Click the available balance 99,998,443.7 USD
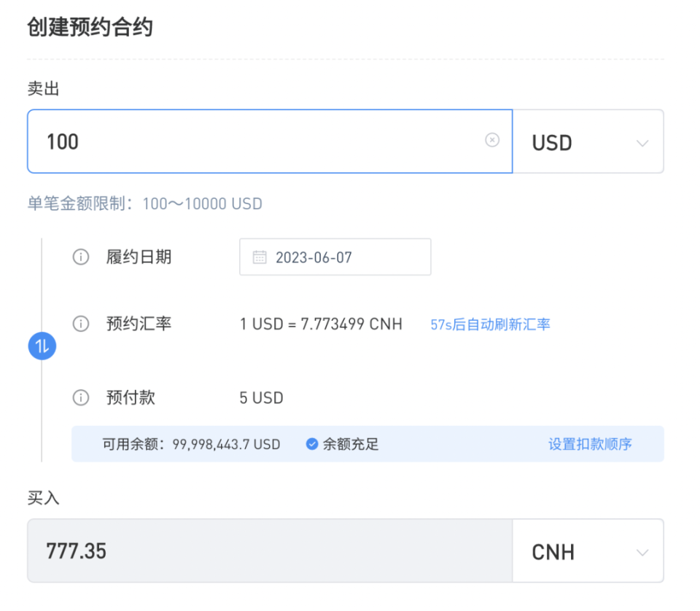Viewport: 700px width, 611px height. click(226, 445)
